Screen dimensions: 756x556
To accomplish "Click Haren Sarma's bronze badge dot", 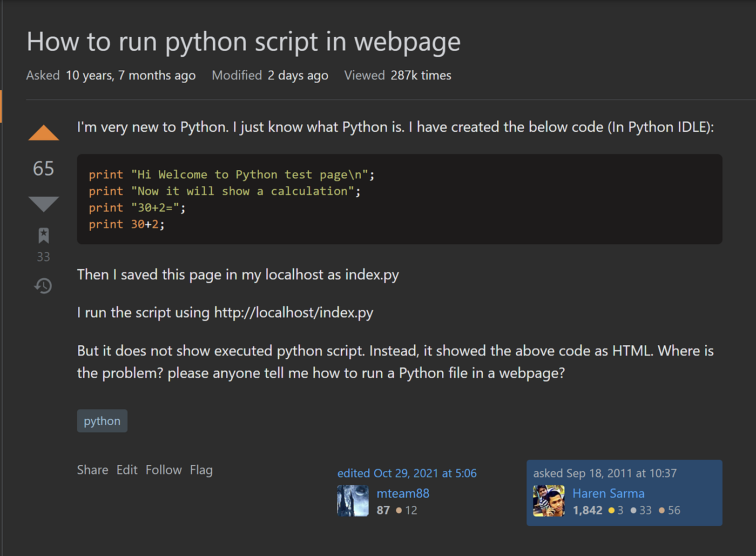I will [x=661, y=510].
